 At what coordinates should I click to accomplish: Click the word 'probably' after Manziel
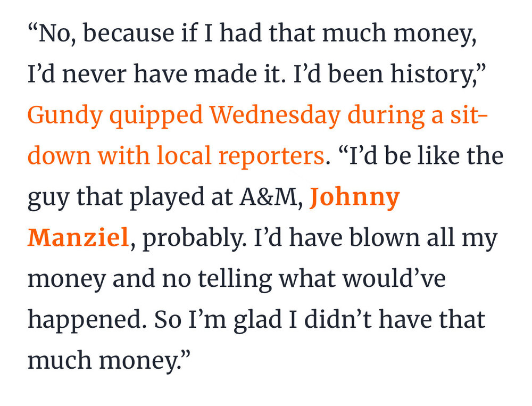click(x=193, y=238)
